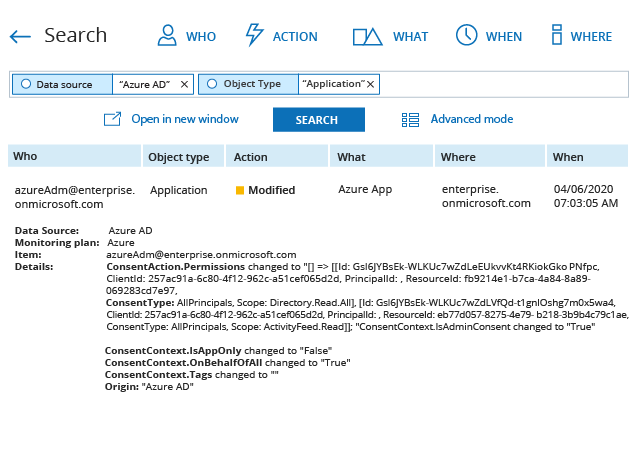Click the ConsentContext.OnBehalfOfAll detail line
Screen dimensions: 640x450
(x=228, y=363)
